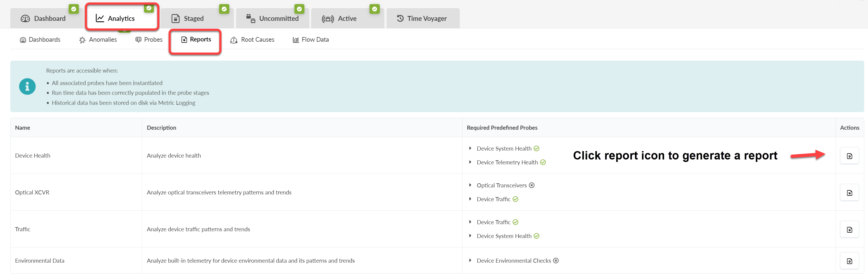868x280 pixels.
Task: Click the blue info icon
Action: (x=27, y=86)
